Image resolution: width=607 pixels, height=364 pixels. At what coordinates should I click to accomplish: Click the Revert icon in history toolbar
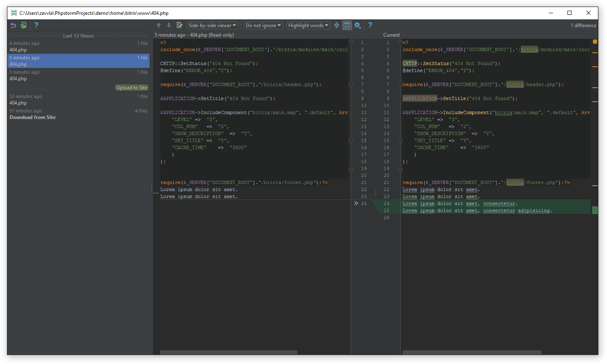coord(13,26)
